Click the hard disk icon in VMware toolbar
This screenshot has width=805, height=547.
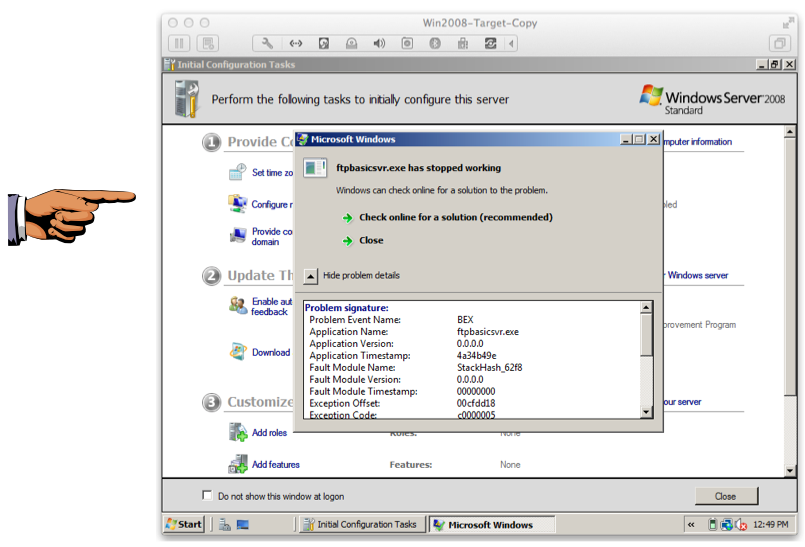click(323, 43)
